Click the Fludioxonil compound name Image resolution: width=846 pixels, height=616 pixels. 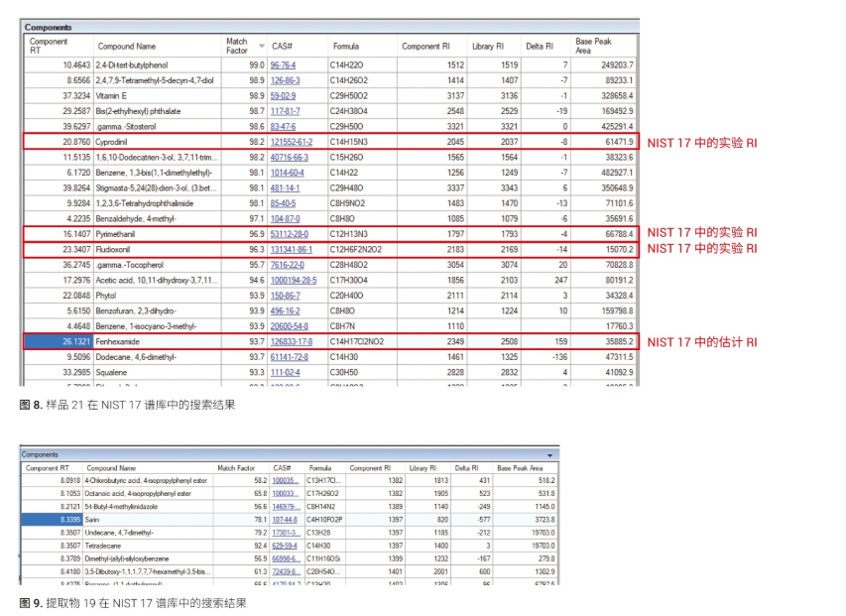[x=113, y=250]
